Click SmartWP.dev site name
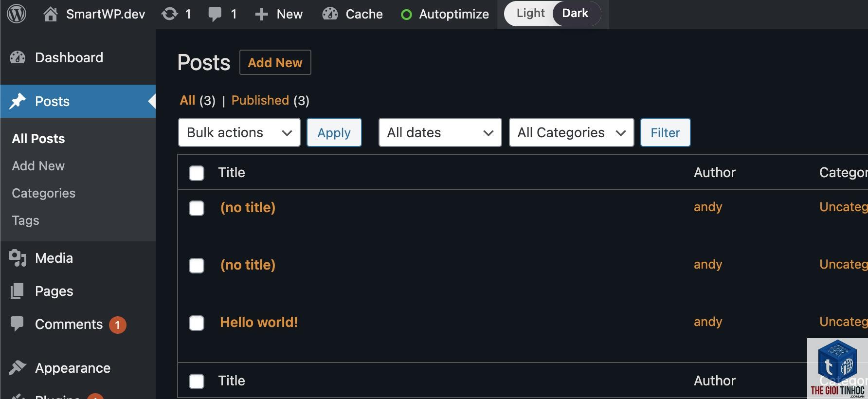This screenshot has width=868, height=399. [106, 14]
